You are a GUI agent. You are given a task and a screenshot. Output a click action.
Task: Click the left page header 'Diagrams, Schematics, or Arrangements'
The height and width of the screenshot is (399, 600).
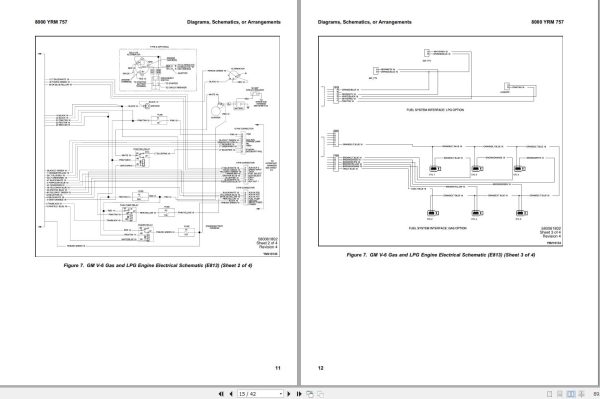coord(234,22)
